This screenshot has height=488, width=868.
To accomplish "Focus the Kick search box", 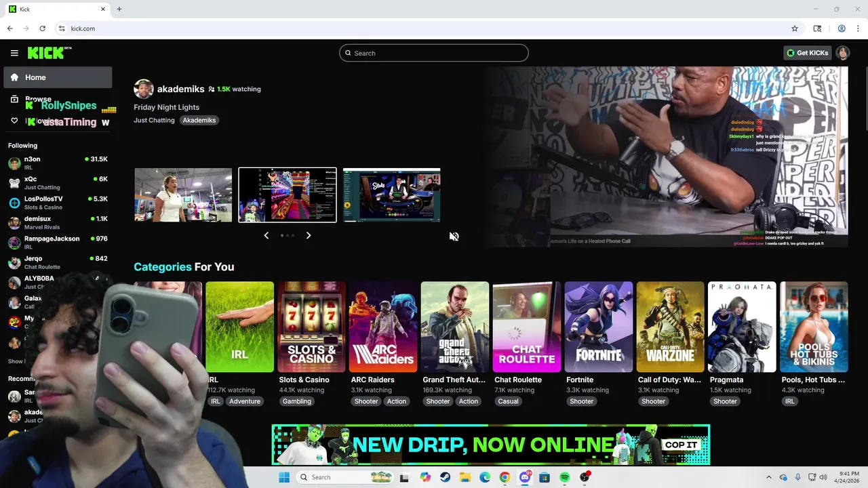I will (434, 53).
